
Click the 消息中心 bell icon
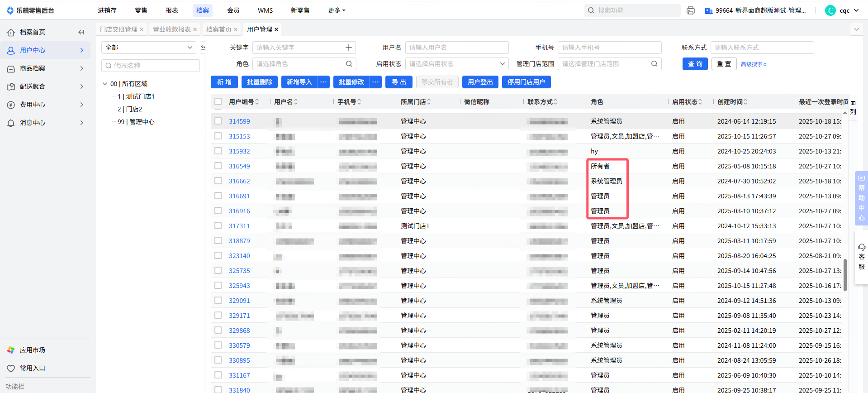tap(11, 123)
